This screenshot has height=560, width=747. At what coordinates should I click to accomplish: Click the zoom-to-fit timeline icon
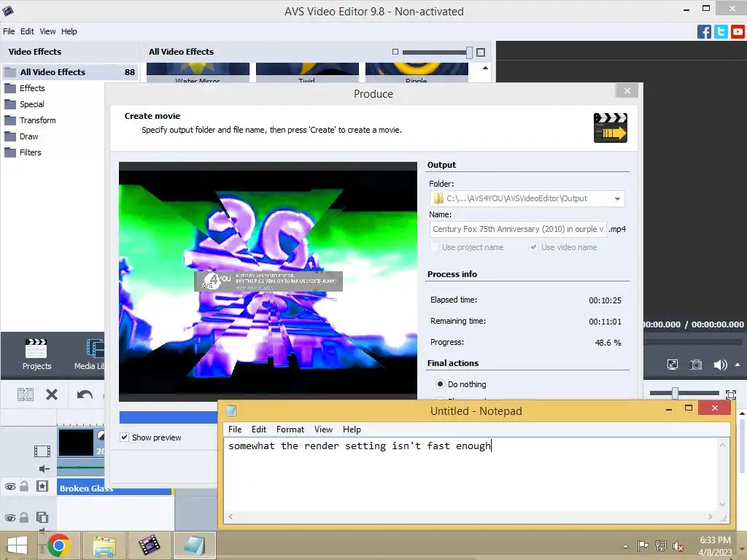(x=731, y=394)
